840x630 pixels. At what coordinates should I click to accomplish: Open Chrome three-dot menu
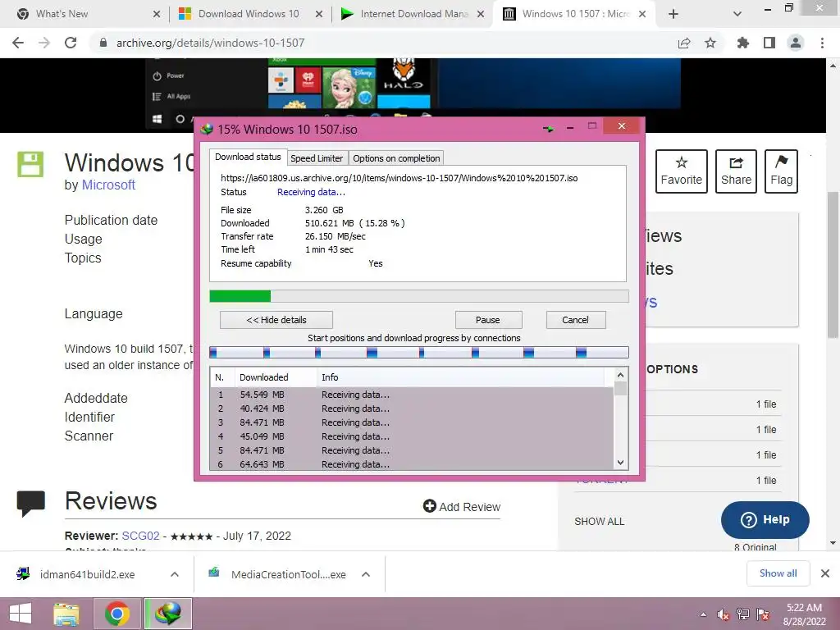coord(822,43)
